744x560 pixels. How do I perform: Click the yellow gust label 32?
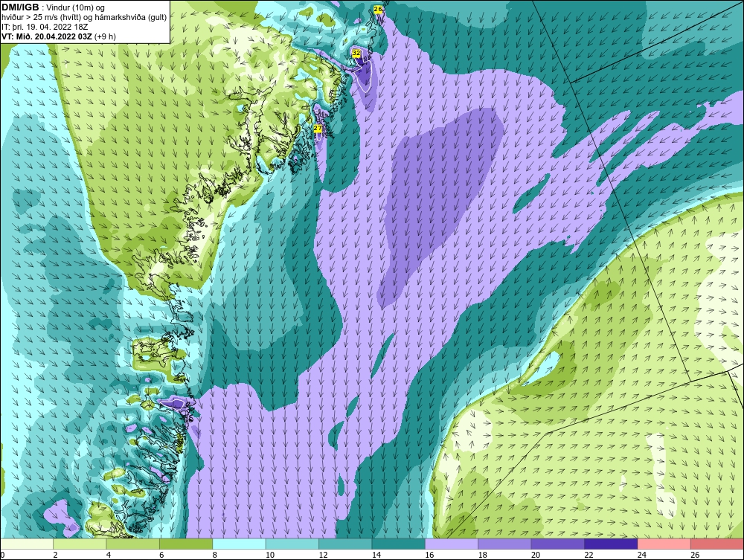(x=356, y=53)
